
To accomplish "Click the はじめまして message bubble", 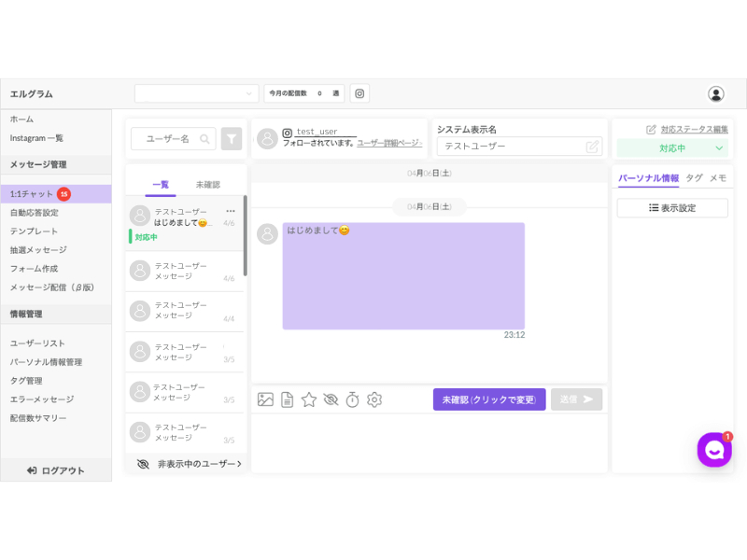I will pos(403,275).
